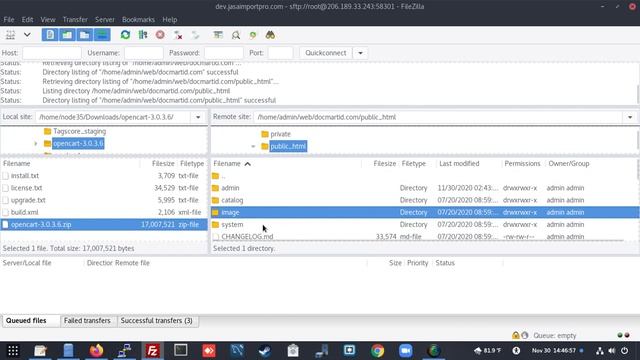The height and width of the screenshot is (360, 640).
Task: Focus the Username input field
Action: coord(144,53)
